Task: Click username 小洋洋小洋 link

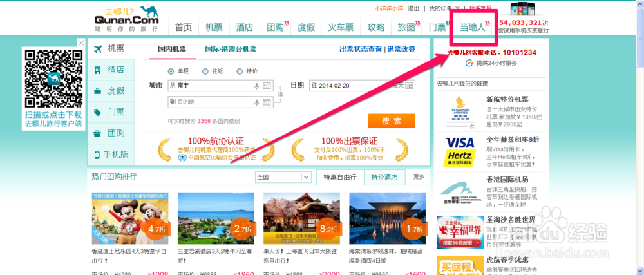Action: click(x=389, y=8)
